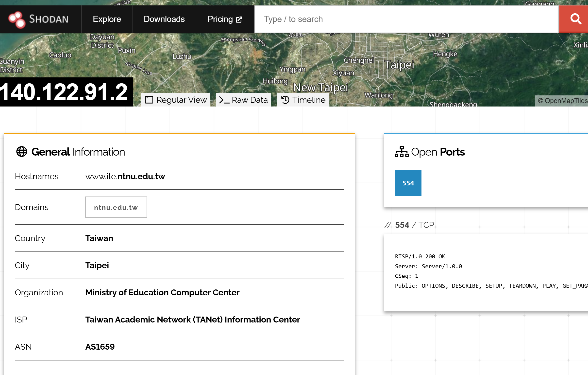This screenshot has height=375, width=588.
Task: Click the external link icon beside Pricing
Action: [239, 19]
